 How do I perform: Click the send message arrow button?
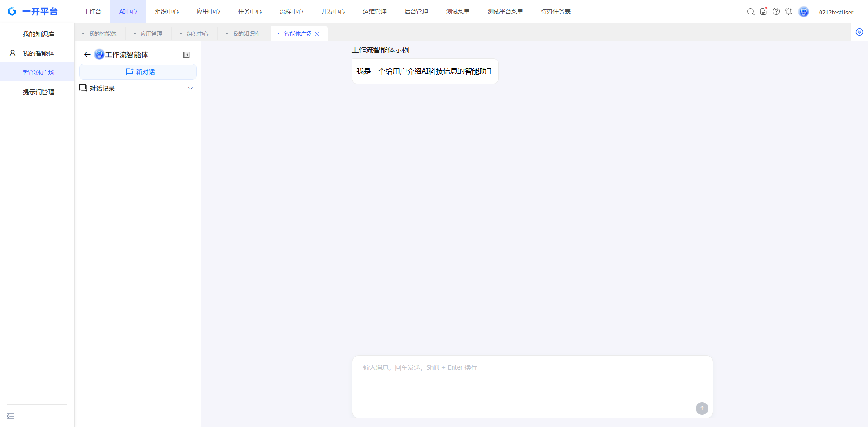point(702,408)
